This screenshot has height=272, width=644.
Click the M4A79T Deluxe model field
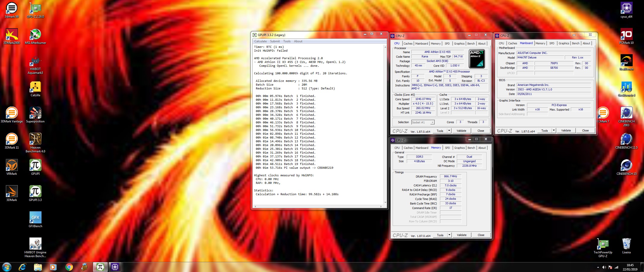coord(540,58)
